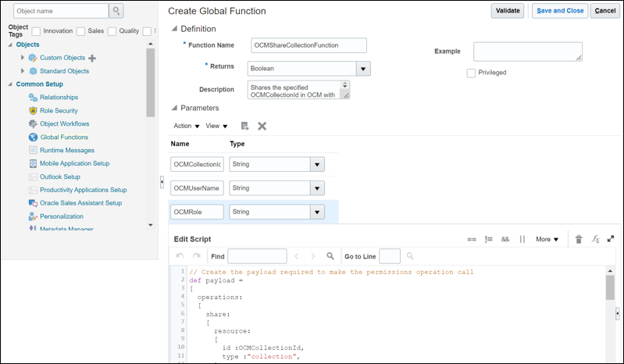Viewport: 624px width, 364px height.
Task: Click the add parameter row icon
Action: click(x=244, y=126)
